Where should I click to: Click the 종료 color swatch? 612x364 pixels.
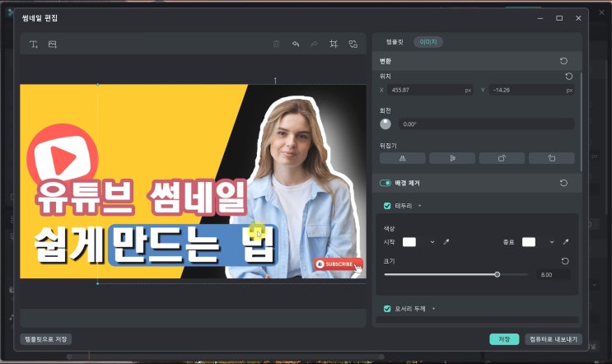529,242
